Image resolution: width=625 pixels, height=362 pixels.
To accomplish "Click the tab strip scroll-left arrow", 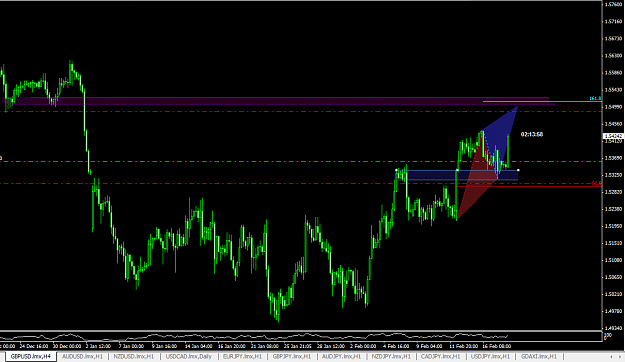I will click(611, 356).
